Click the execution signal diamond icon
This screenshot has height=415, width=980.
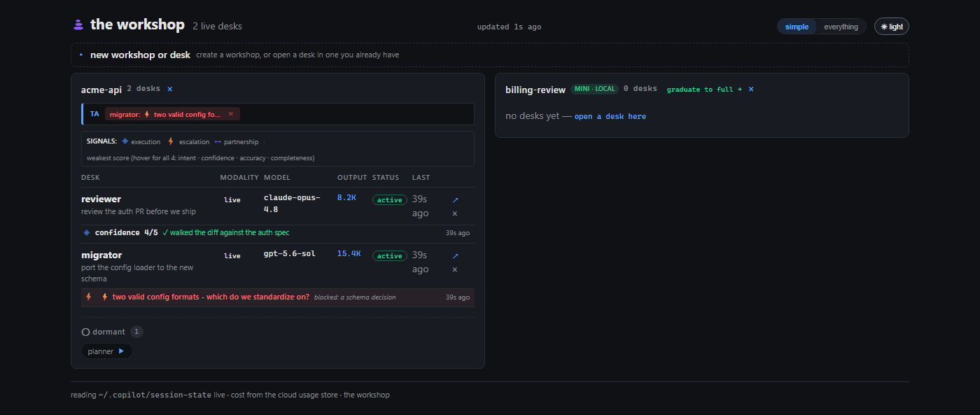(x=125, y=141)
